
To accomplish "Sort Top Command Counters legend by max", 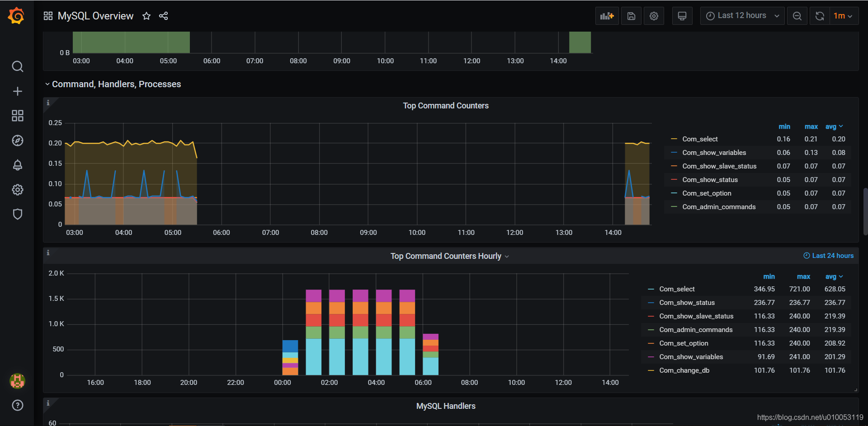I will (x=811, y=126).
